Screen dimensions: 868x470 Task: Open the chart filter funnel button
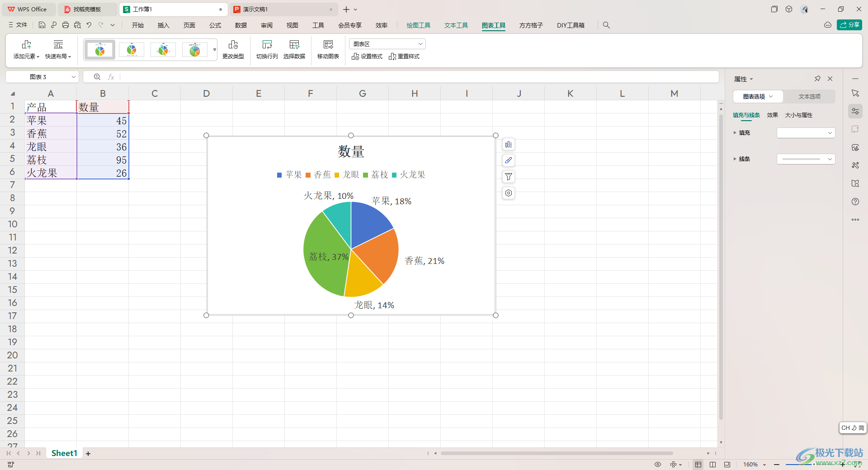click(x=509, y=177)
